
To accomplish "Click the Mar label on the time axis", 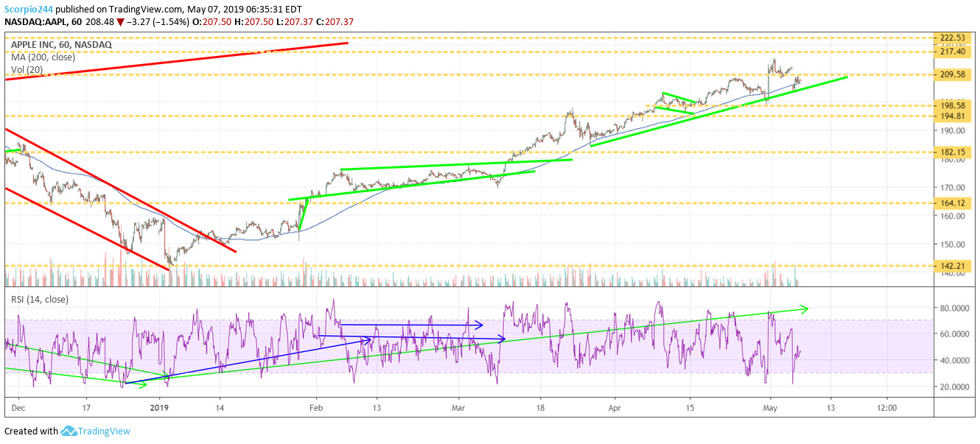I will (459, 406).
